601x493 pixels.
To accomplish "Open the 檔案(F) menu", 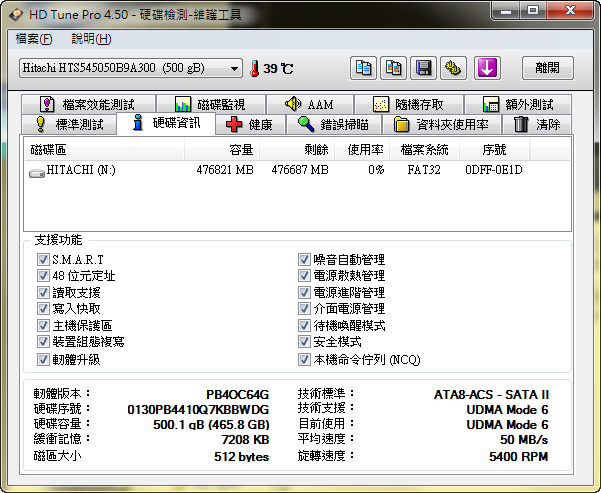I will click(x=34, y=39).
